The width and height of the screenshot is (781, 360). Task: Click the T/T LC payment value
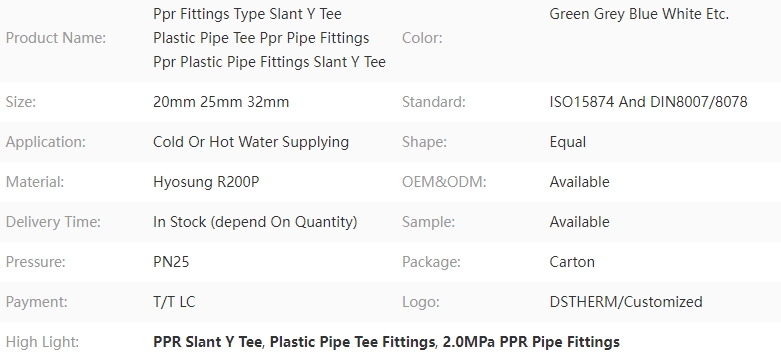click(174, 302)
